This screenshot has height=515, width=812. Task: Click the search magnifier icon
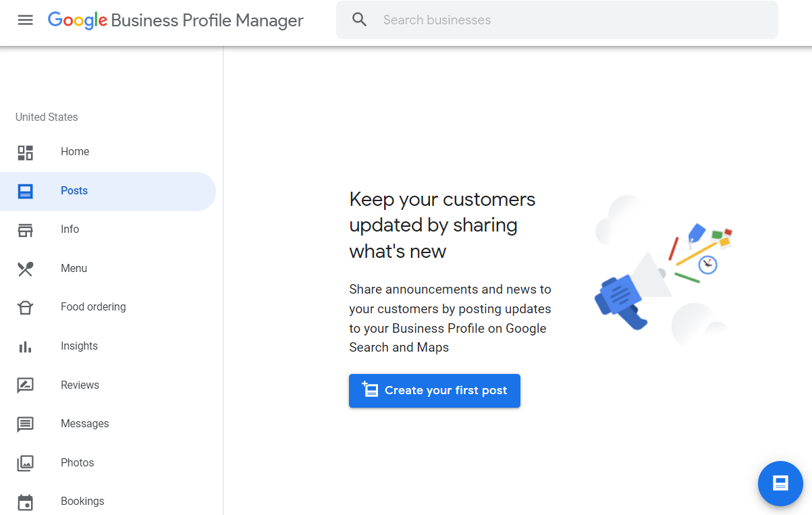(x=360, y=20)
